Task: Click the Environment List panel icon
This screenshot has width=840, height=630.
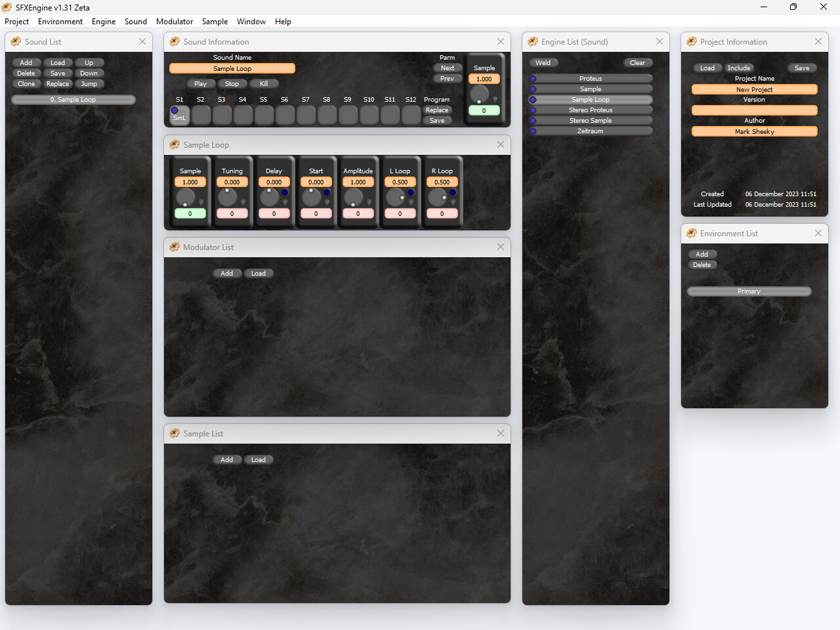Action: pos(692,233)
